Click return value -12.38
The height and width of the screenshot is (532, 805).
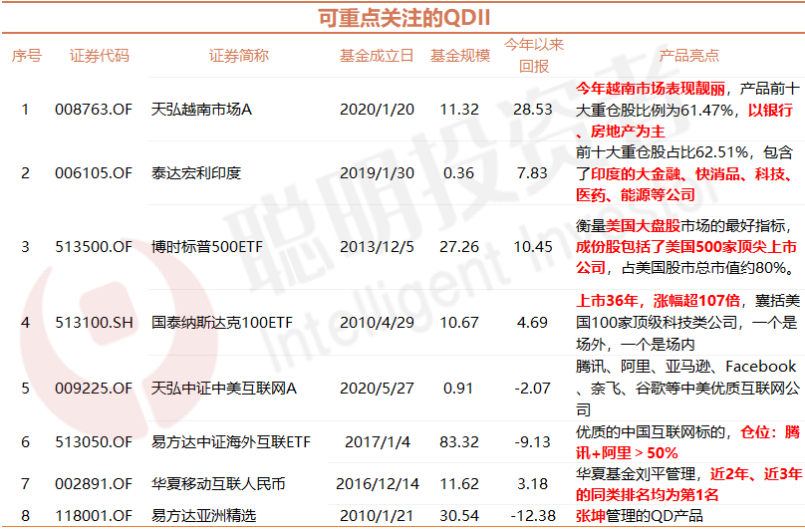pos(533,516)
